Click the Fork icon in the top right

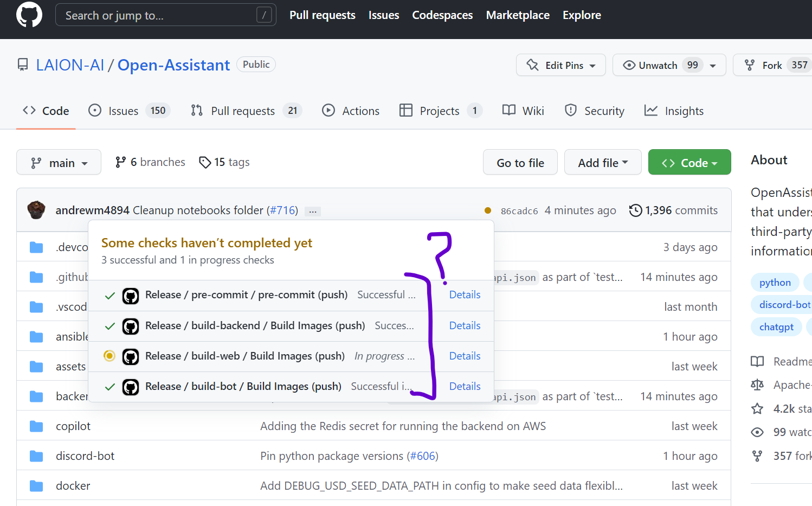pos(750,65)
